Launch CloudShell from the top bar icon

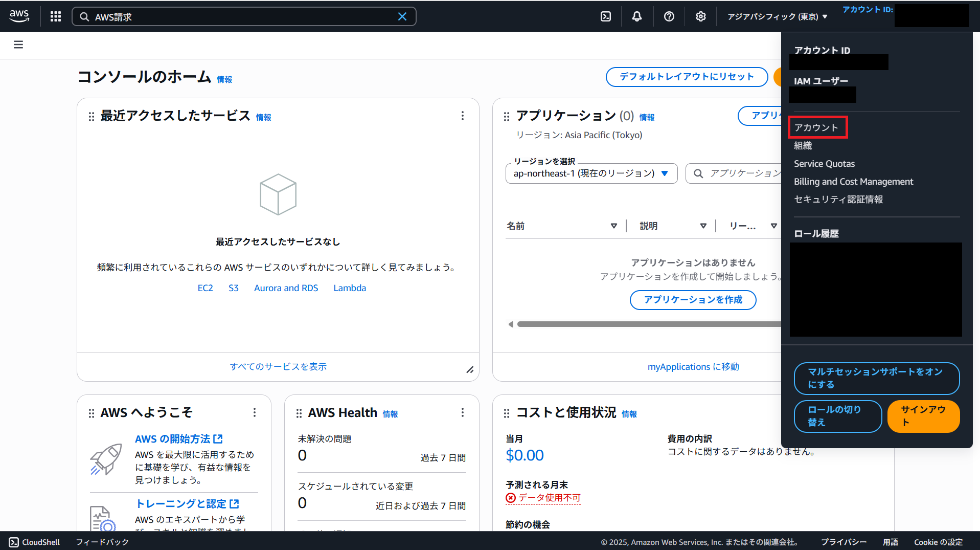coord(606,16)
